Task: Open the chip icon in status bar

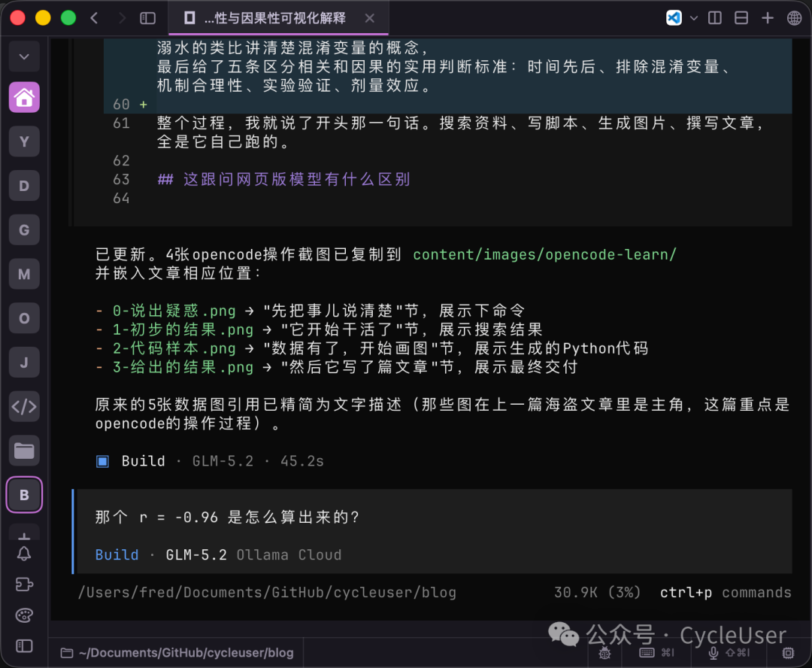Action: click(x=788, y=653)
